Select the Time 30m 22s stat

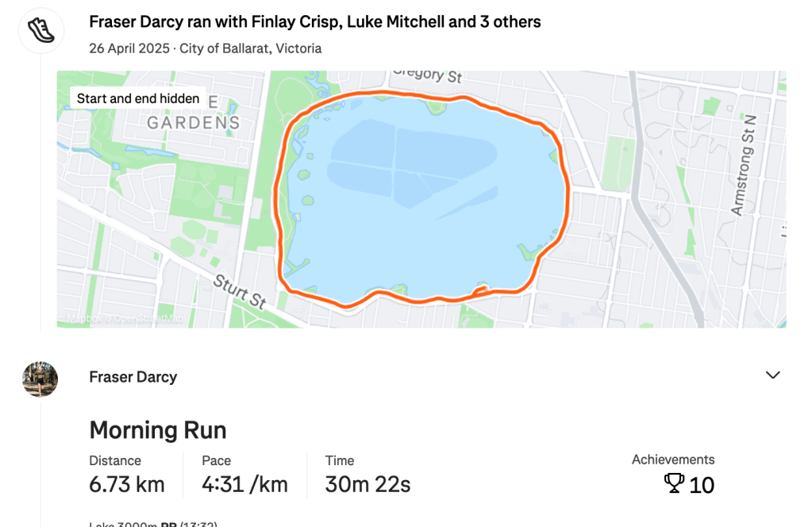tap(368, 475)
